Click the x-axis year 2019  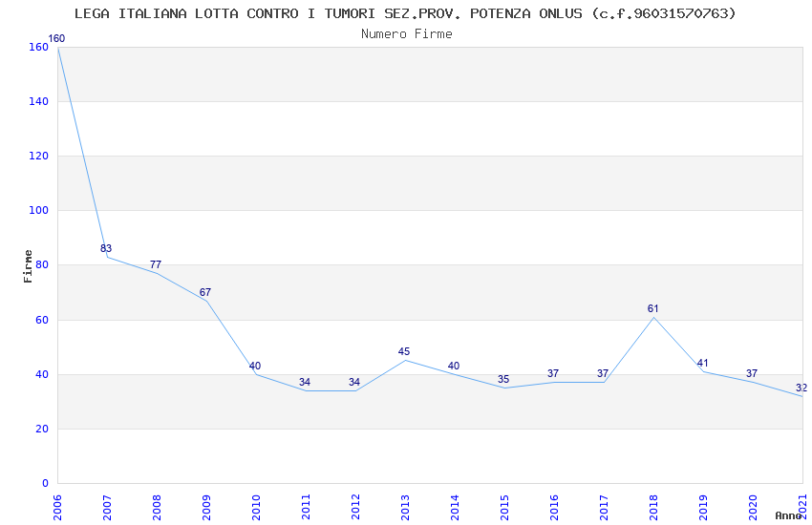point(703,508)
